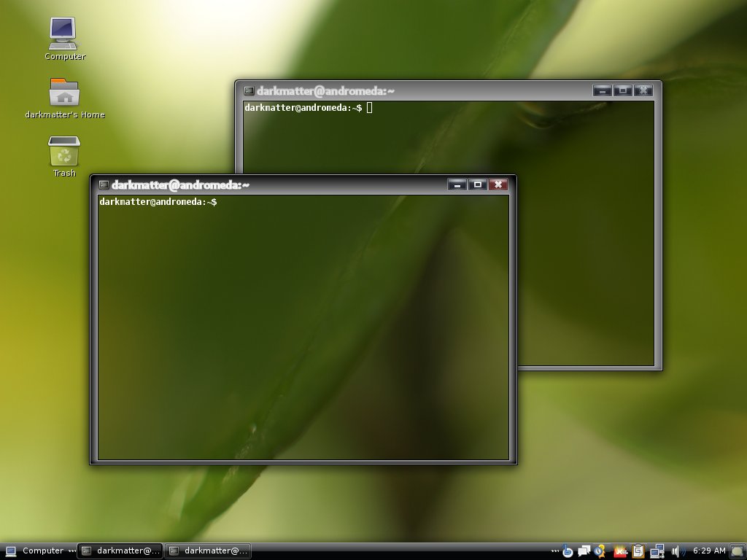Select the Trash desktop icon
Screen dimensions: 747x560
coord(64,157)
